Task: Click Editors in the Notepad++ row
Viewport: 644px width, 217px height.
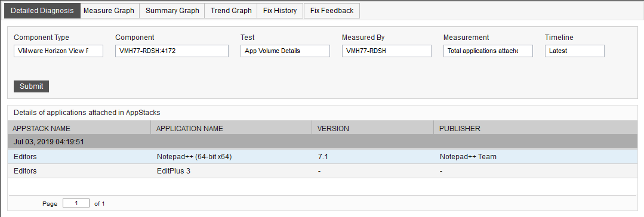Action: click(x=25, y=157)
